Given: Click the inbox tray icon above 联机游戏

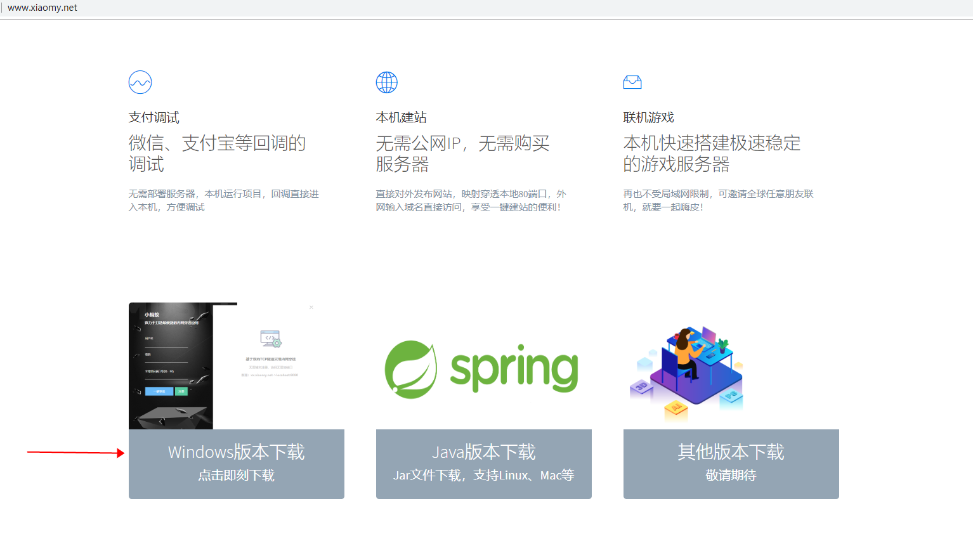Looking at the screenshot, I should [632, 82].
